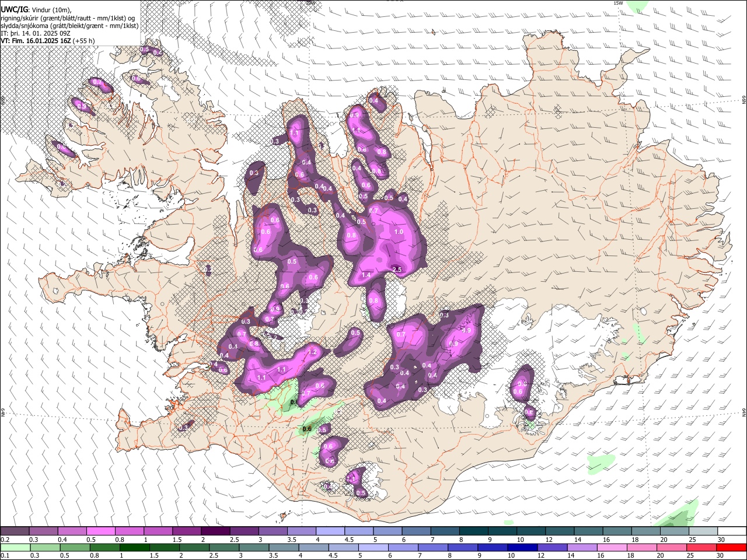Click the '66N' latitude label on the right edge
The height and width of the screenshot is (560, 747).
click(x=744, y=101)
